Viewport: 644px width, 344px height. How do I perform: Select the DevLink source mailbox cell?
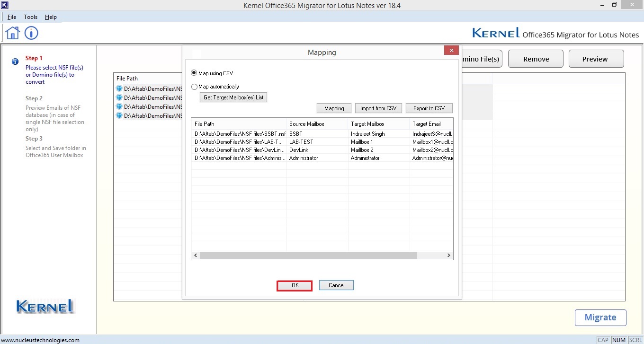317,150
